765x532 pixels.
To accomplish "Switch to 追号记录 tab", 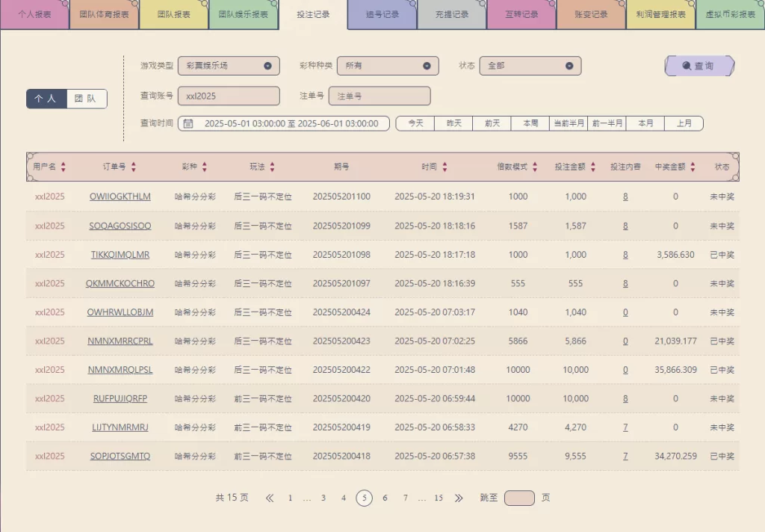I will (382, 14).
